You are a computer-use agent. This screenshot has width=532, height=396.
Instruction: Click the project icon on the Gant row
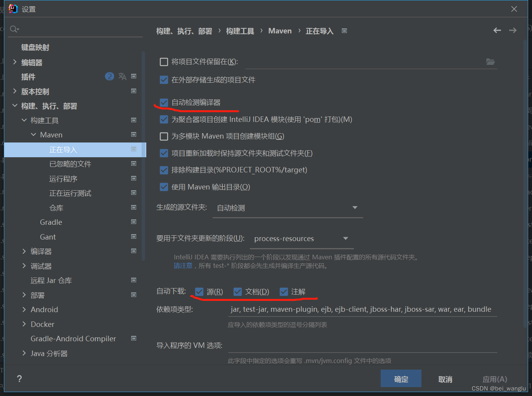(x=134, y=237)
